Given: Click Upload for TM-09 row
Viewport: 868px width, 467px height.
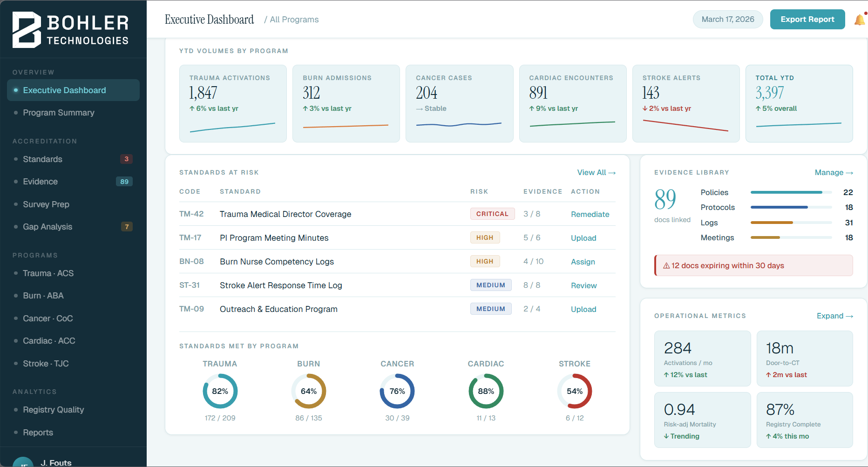Looking at the screenshot, I should (583, 309).
